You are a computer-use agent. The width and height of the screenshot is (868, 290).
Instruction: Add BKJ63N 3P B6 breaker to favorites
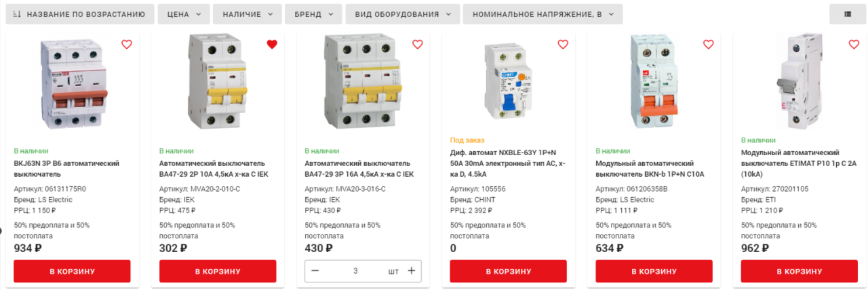click(x=126, y=45)
